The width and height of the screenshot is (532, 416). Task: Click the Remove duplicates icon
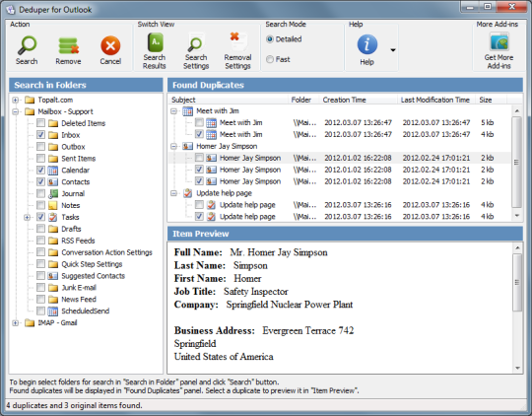tap(69, 45)
